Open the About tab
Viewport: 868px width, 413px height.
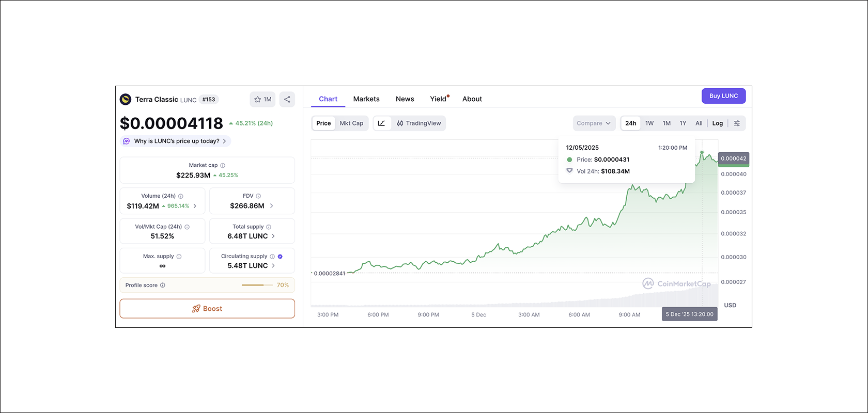472,99
